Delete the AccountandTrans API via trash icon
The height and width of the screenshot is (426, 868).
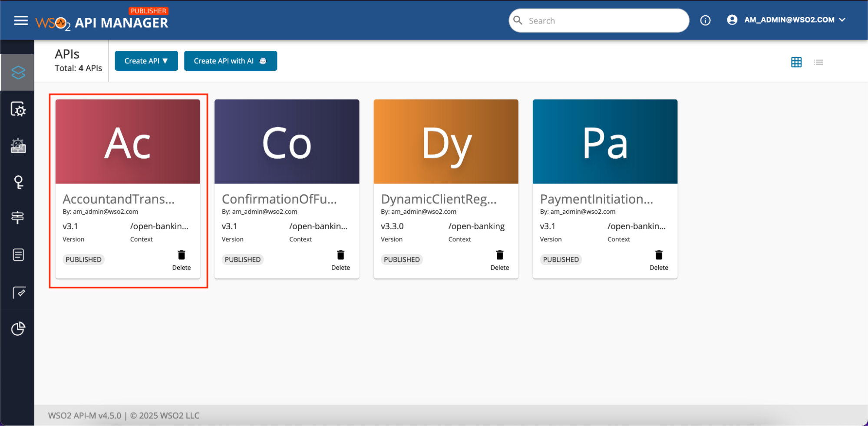click(x=182, y=255)
